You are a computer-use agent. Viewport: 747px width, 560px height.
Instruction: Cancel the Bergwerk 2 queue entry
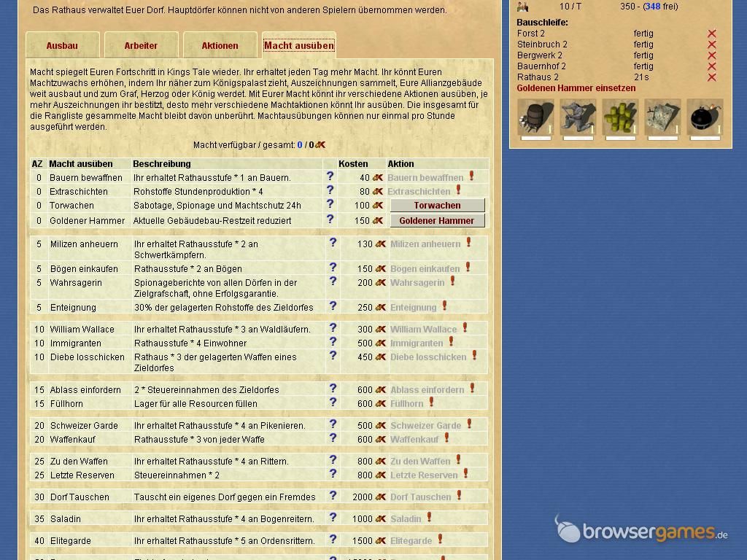[x=712, y=55]
